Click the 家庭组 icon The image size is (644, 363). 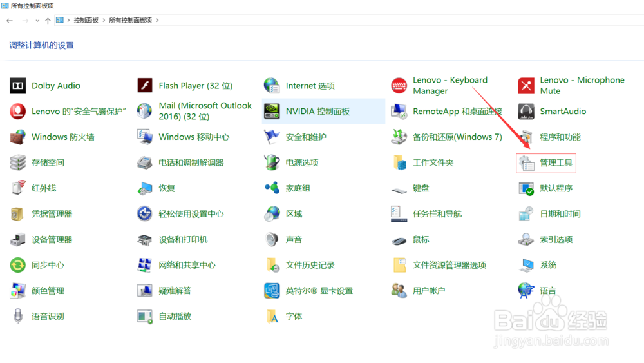(x=272, y=188)
